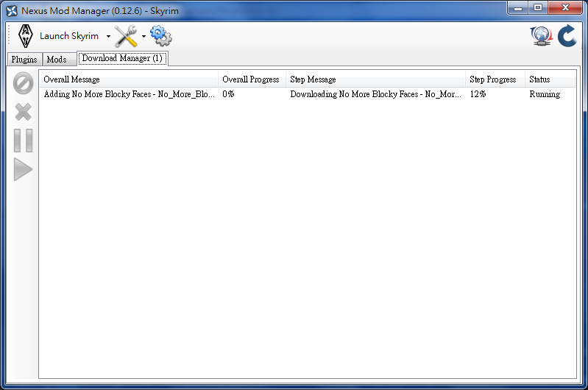Click the 12% step progress value

[478, 94]
